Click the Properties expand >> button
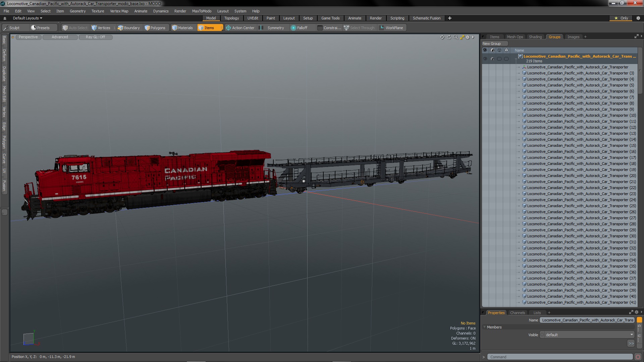Viewport: 644px width, 362px height. 631,343
